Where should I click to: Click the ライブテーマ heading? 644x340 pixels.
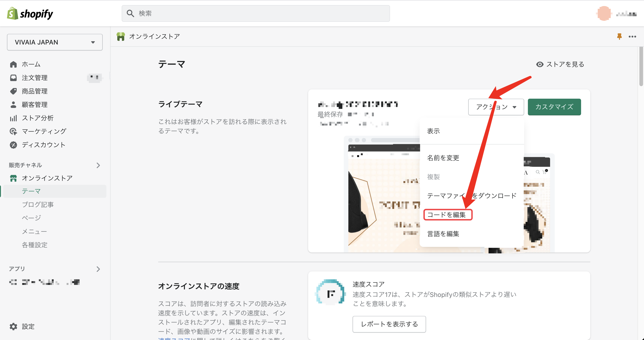point(180,104)
